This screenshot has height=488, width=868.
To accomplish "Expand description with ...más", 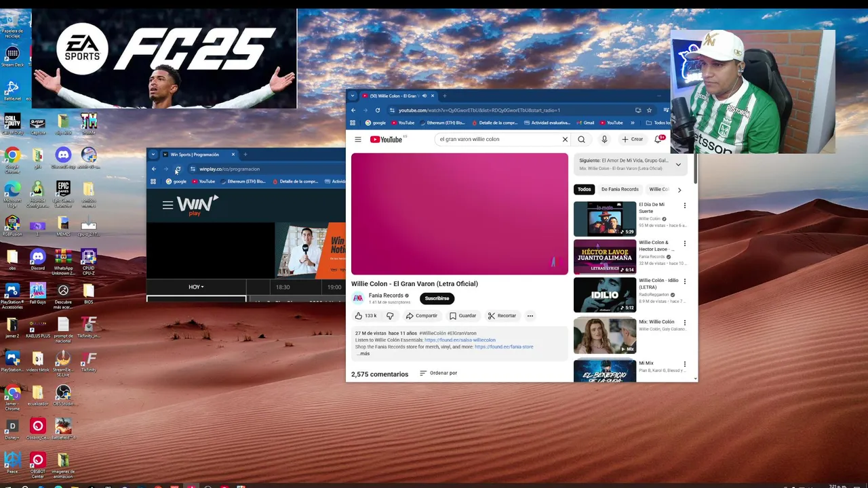I will [x=363, y=354].
